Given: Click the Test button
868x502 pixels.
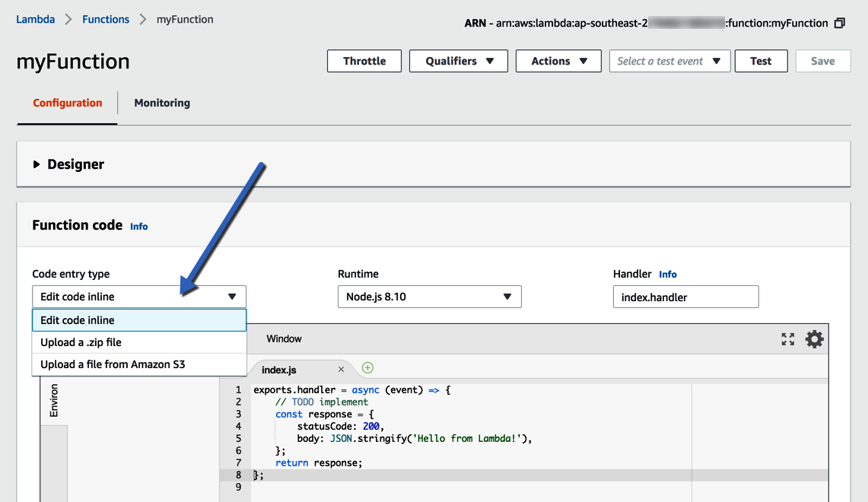Looking at the screenshot, I should click(x=761, y=61).
